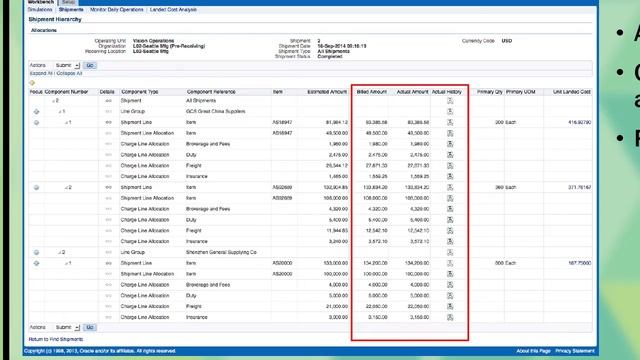640x360 pixels.
Task: View details of GCS Great China Suppliers row
Action: (108, 111)
